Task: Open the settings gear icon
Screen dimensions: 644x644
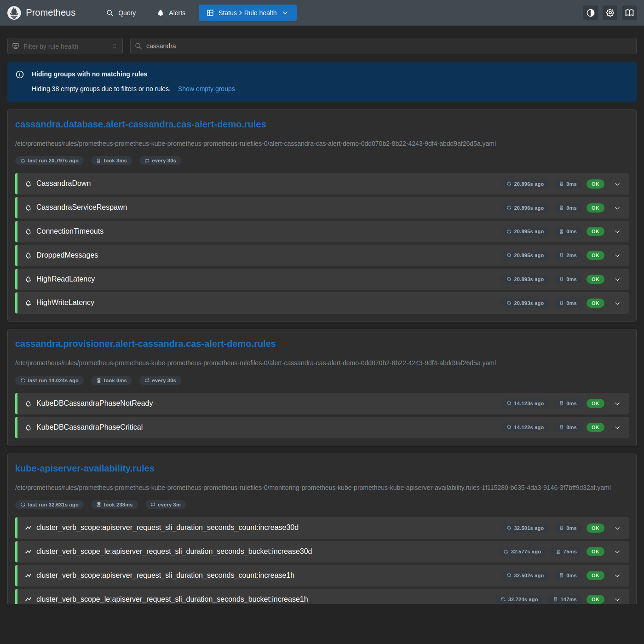Action: 610,13
